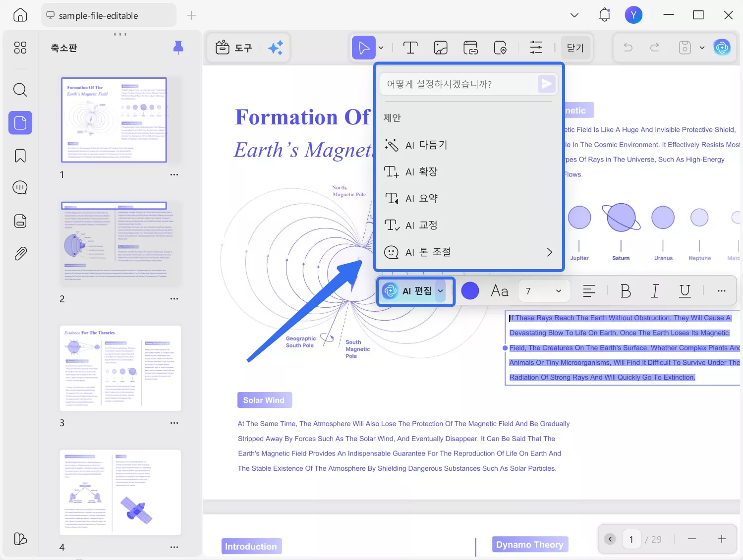The image size is (743, 560).
Task: Open the edit settings sliders icon
Action: [x=536, y=48]
